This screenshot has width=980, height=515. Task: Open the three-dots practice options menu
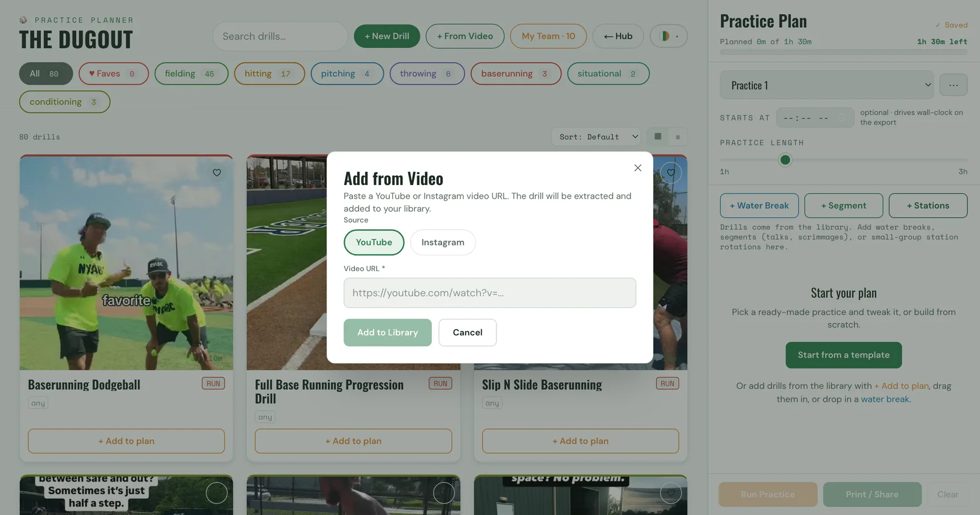tap(953, 85)
